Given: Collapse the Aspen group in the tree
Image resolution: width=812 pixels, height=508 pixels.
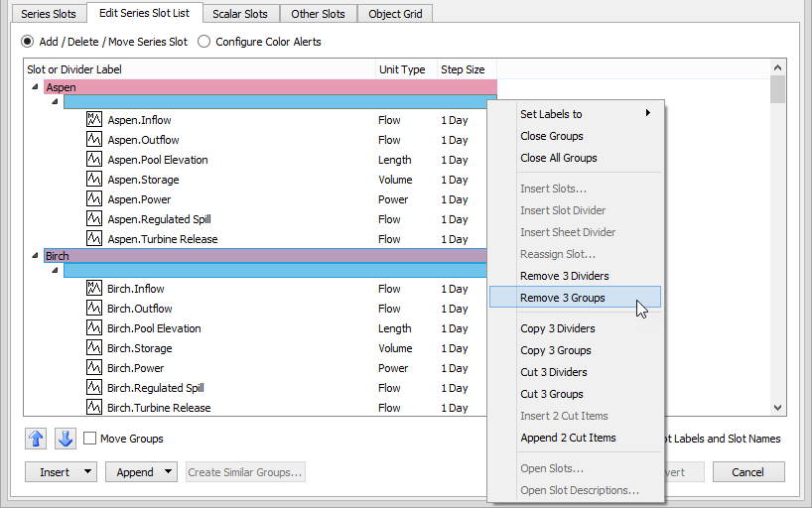Looking at the screenshot, I should [x=36, y=87].
